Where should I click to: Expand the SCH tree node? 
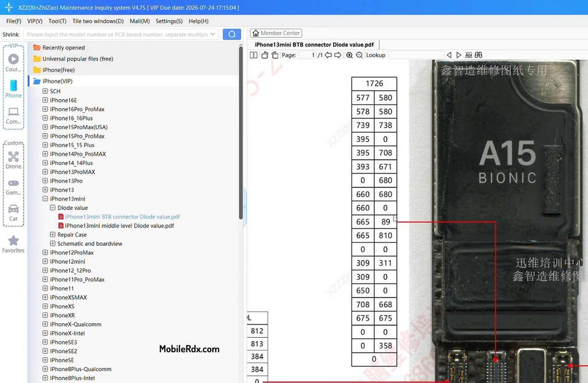click(45, 91)
